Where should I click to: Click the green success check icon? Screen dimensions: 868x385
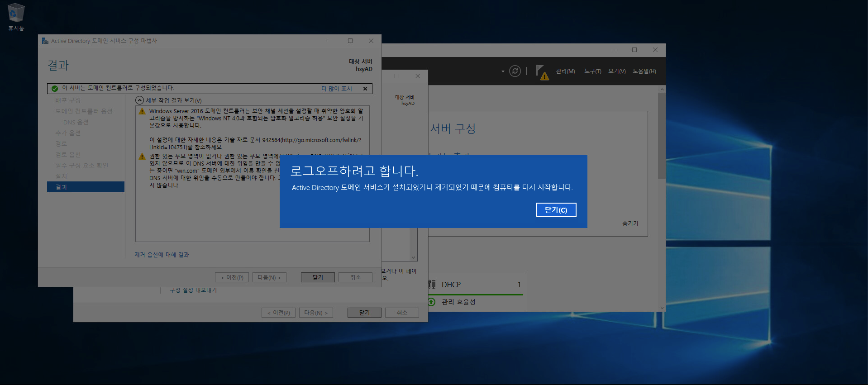click(x=55, y=89)
